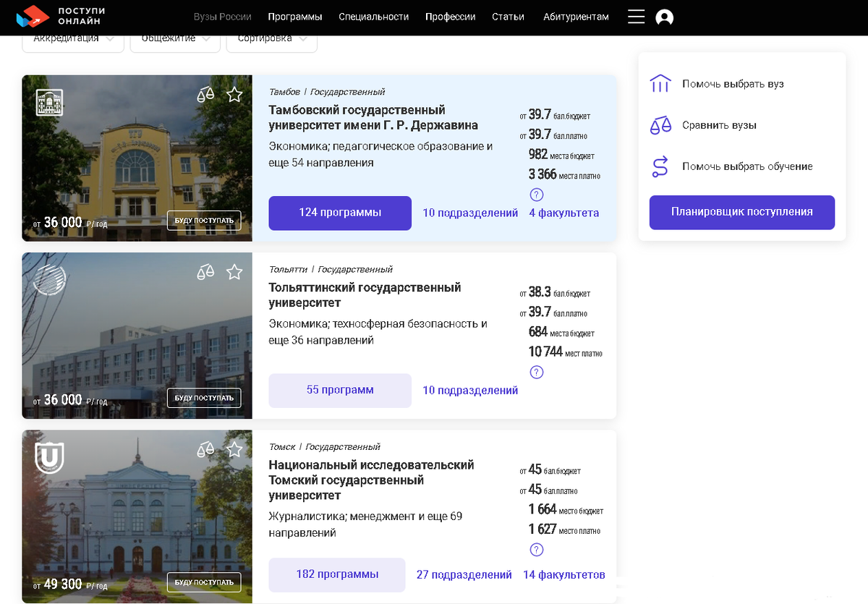868x604 pixels.
Task: Click the 182 программы button
Action: [337, 575]
